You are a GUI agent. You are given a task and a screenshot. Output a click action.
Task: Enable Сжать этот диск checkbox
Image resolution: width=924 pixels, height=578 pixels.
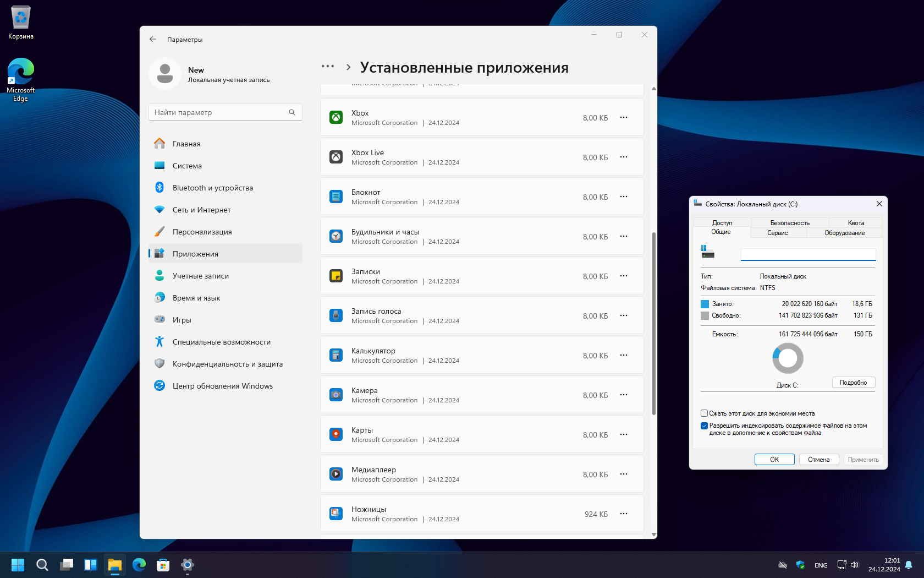(x=704, y=413)
